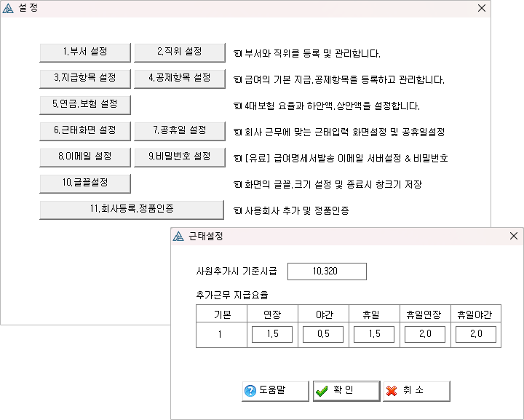The width and height of the screenshot is (524, 420).
Task: Edit the 연장 rate field
Action: (x=272, y=334)
